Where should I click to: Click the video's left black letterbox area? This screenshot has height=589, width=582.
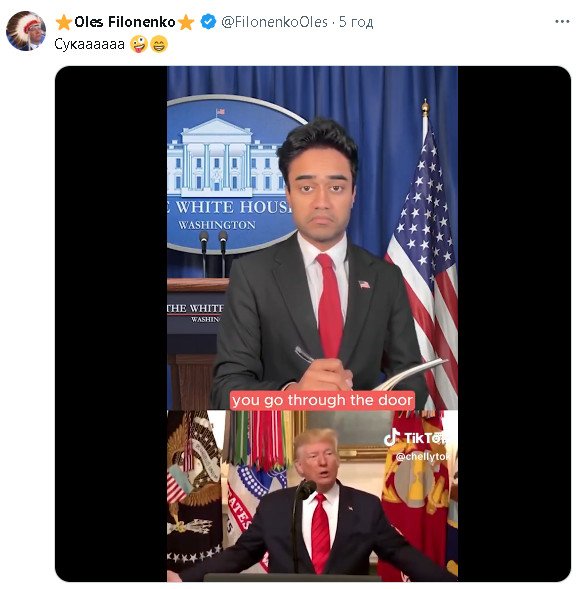tap(111, 323)
